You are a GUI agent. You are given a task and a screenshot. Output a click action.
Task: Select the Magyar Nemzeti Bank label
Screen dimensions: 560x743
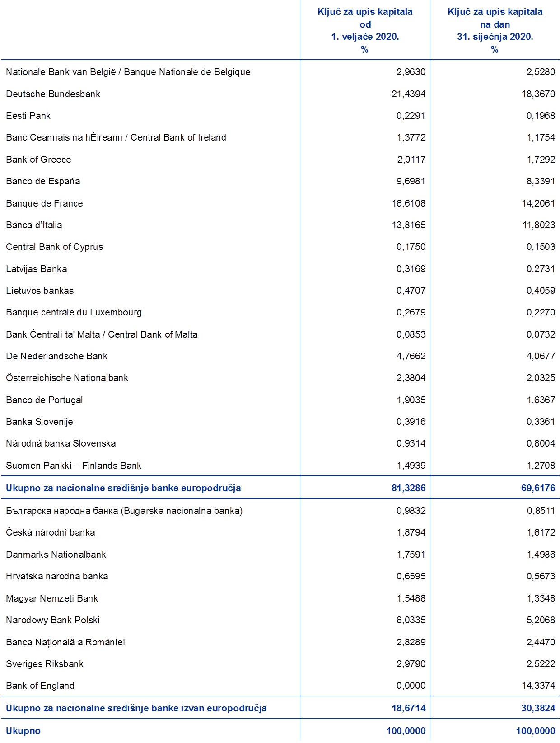pyautogui.click(x=52, y=598)
